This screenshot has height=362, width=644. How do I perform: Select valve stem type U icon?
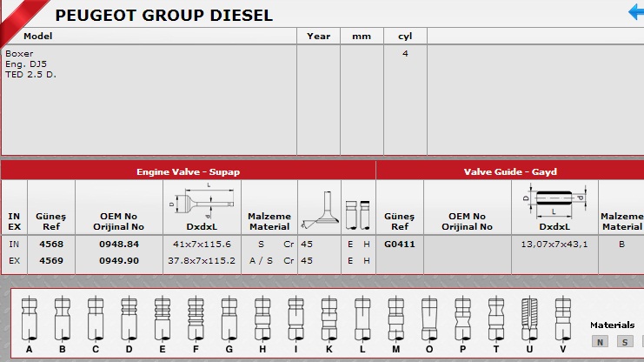pos(529,318)
